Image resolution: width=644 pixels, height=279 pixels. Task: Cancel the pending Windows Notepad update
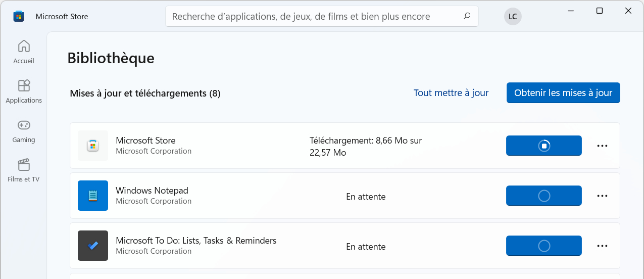[x=544, y=196]
